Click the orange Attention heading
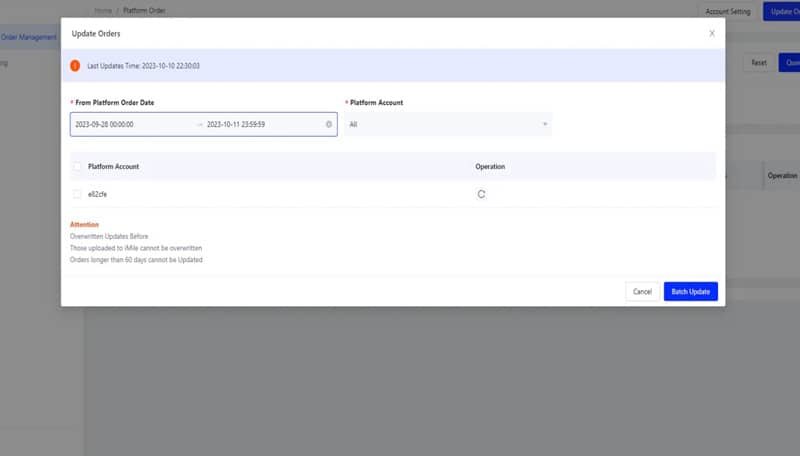The width and height of the screenshot is (800, 456). point(84,224)
